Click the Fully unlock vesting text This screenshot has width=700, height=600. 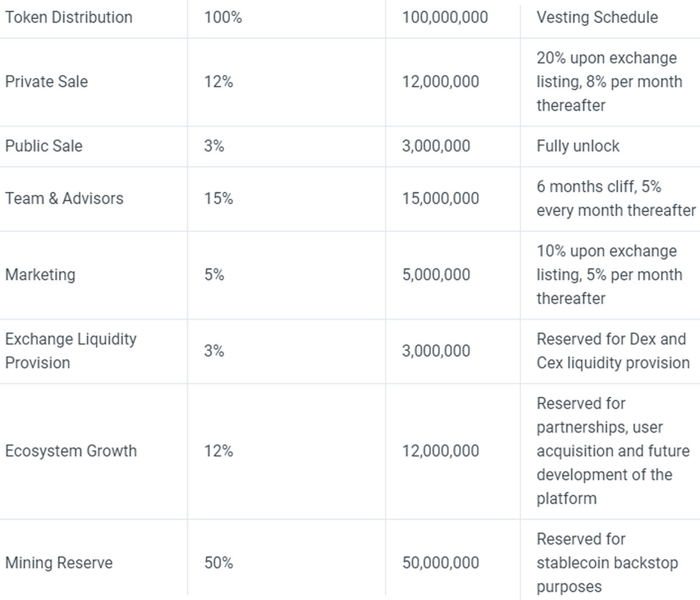pos(577,146)
